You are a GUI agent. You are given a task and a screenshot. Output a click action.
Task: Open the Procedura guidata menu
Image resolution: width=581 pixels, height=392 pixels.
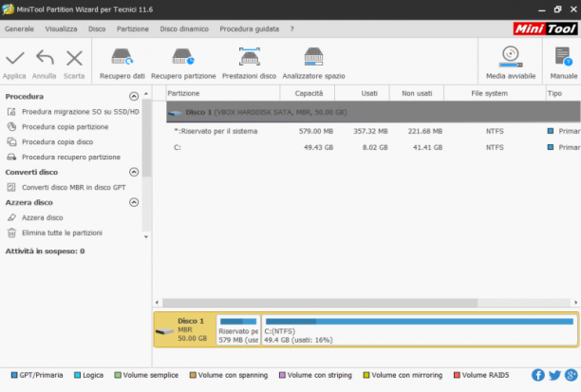[x=250, y=28]
